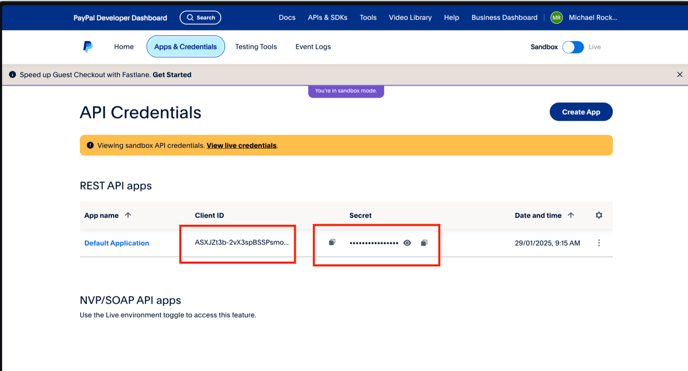
Task: Click the PayPal logo icon
Action: (88, 46)
